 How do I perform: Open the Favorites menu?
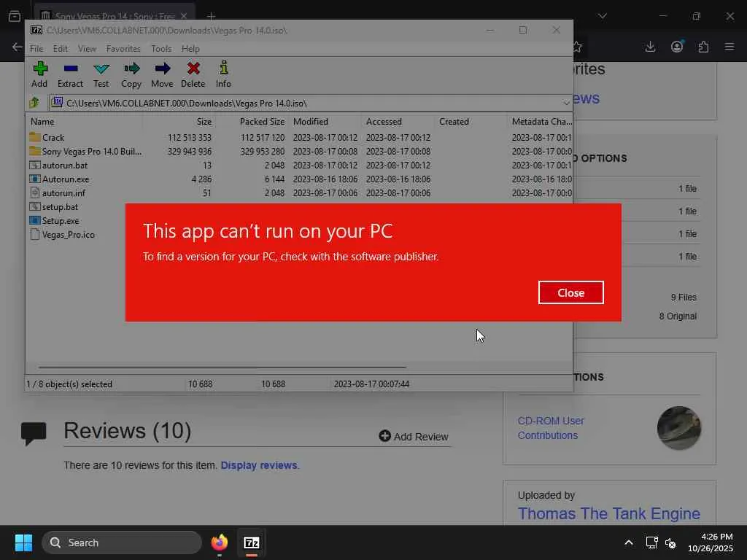coord(123,49)
